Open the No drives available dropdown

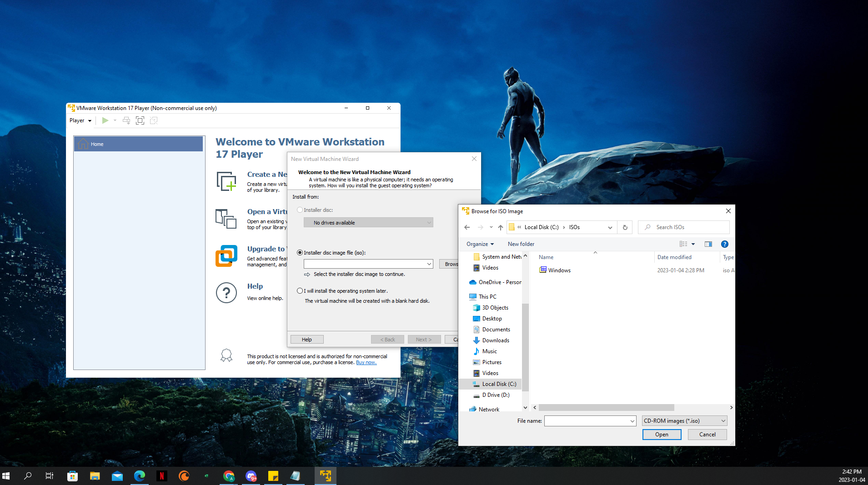coord(368,222)
